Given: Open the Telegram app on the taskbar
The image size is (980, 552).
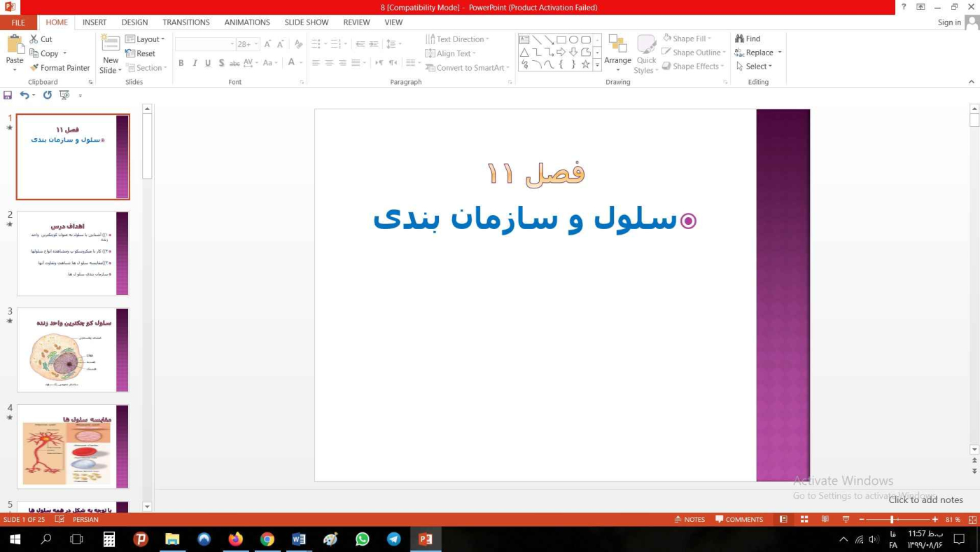Looking at the screenshot, I should click(x=394, y=539).
